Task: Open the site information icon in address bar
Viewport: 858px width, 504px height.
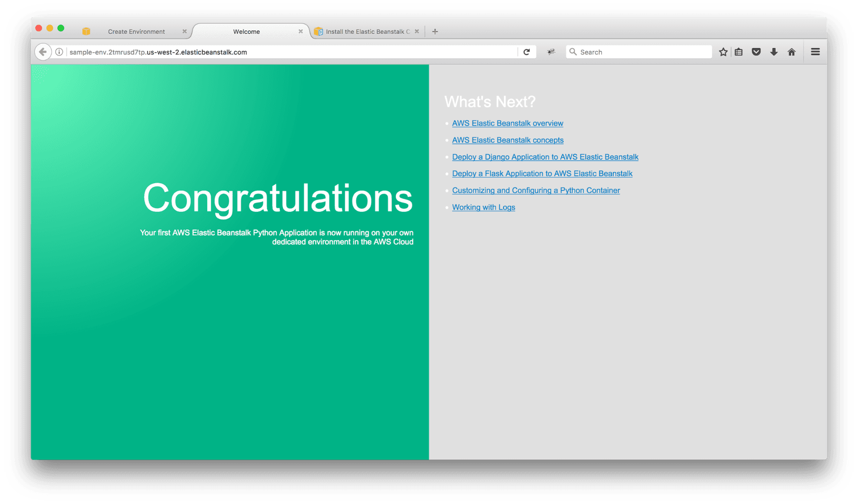Action: pos(59,52)
